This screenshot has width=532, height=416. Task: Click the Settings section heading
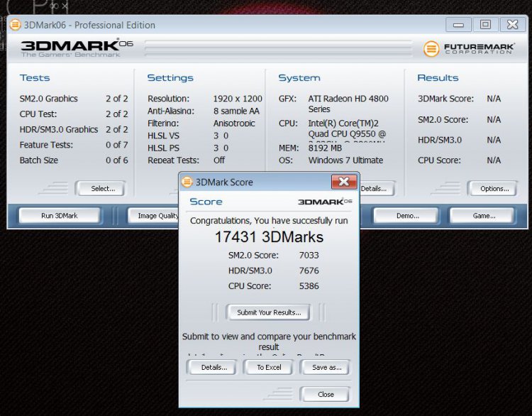tap(170, 78)
